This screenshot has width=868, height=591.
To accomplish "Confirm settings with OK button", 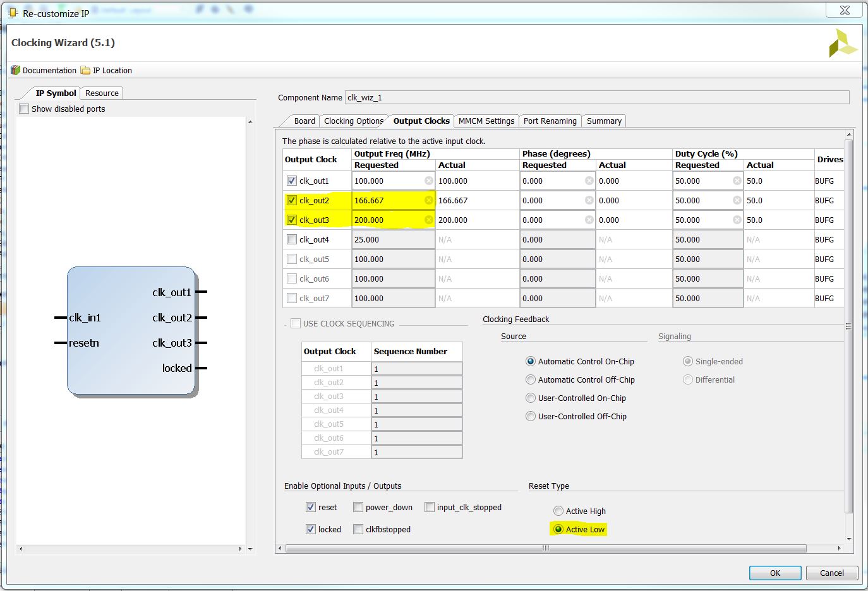I will 775,573.
